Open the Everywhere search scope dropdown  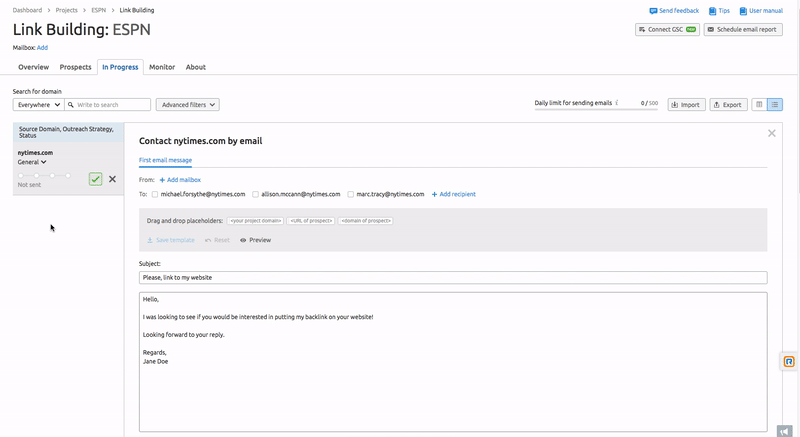point(39,104)
